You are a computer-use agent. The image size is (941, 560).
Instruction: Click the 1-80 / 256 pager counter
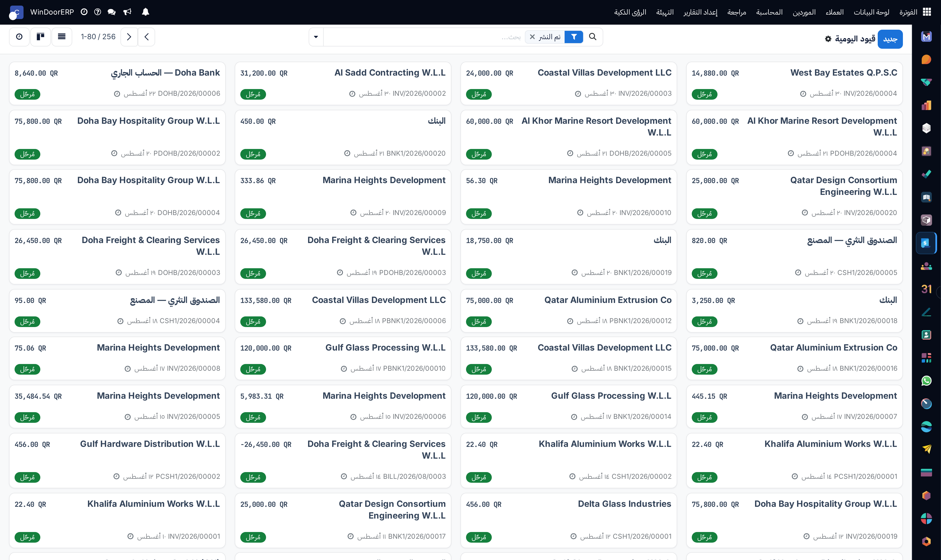(98, 37)
